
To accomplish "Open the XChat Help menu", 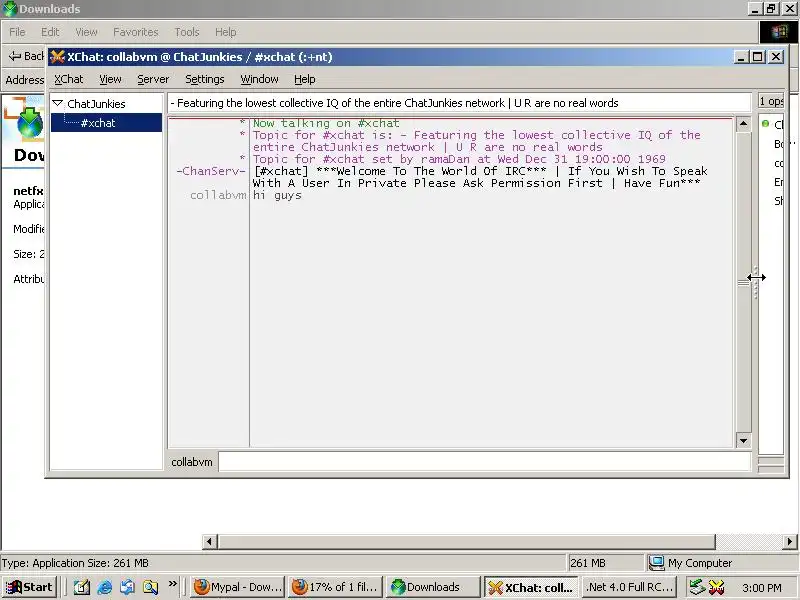I will pyautogui.click(x=305, y=79).
